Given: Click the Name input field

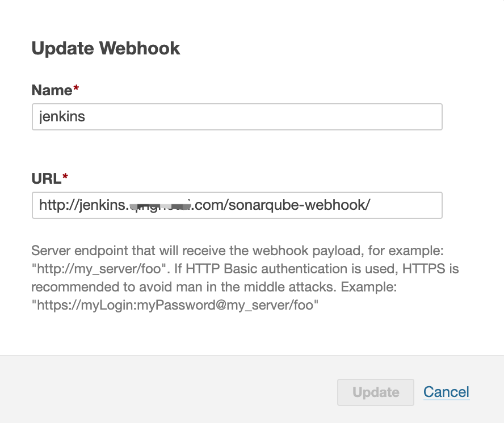Looking at the screenshot, I should pyautogui.click(x=237, y=117).
